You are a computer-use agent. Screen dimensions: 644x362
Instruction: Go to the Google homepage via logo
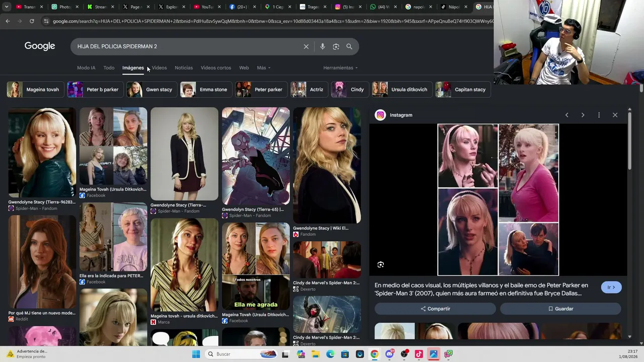pos(40,46)
